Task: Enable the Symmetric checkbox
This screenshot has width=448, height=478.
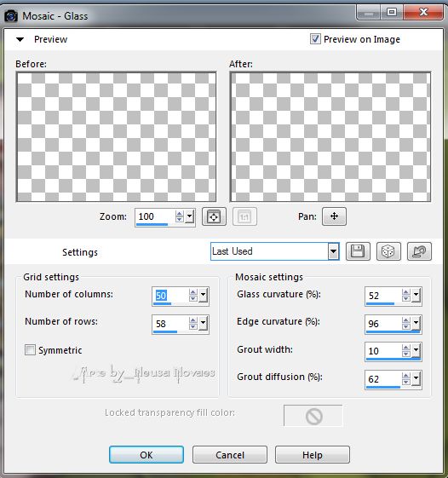Action: 30,349
